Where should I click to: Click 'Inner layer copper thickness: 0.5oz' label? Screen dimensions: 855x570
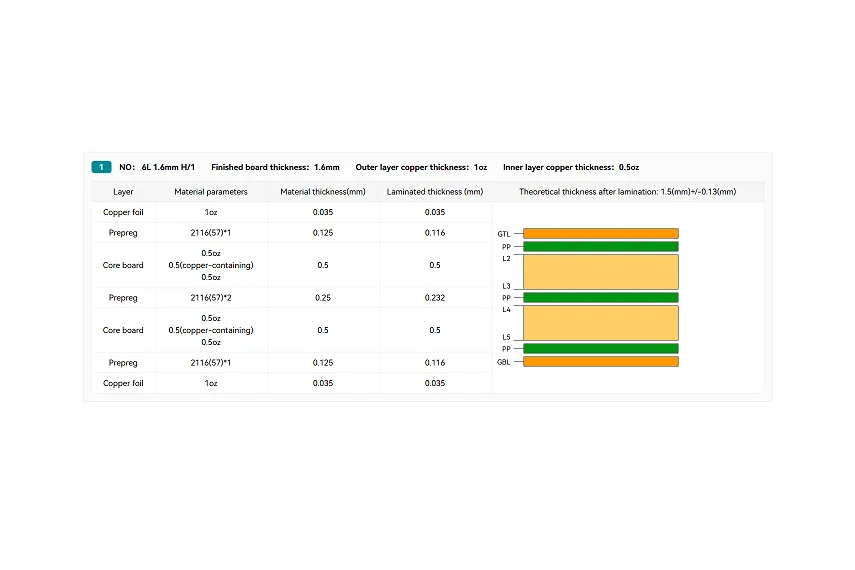tap(571, 167)
